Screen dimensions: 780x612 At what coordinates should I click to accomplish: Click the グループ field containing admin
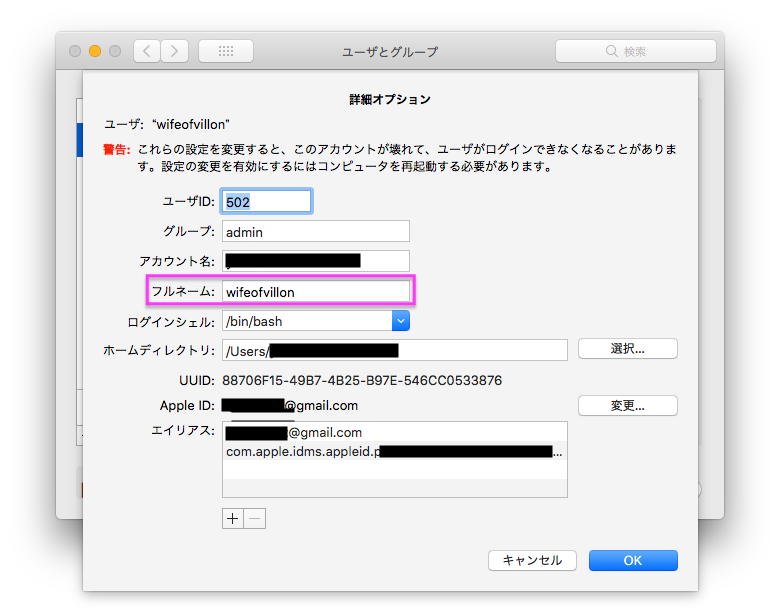click(316, 231)
